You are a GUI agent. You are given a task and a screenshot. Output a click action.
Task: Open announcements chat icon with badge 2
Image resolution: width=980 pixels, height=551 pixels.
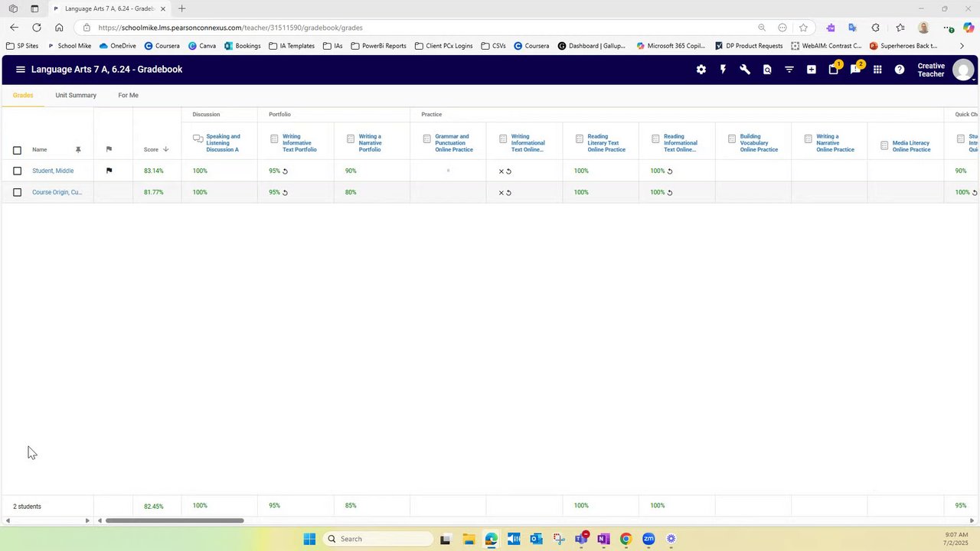pyautogui.click(x=857, y=69)
